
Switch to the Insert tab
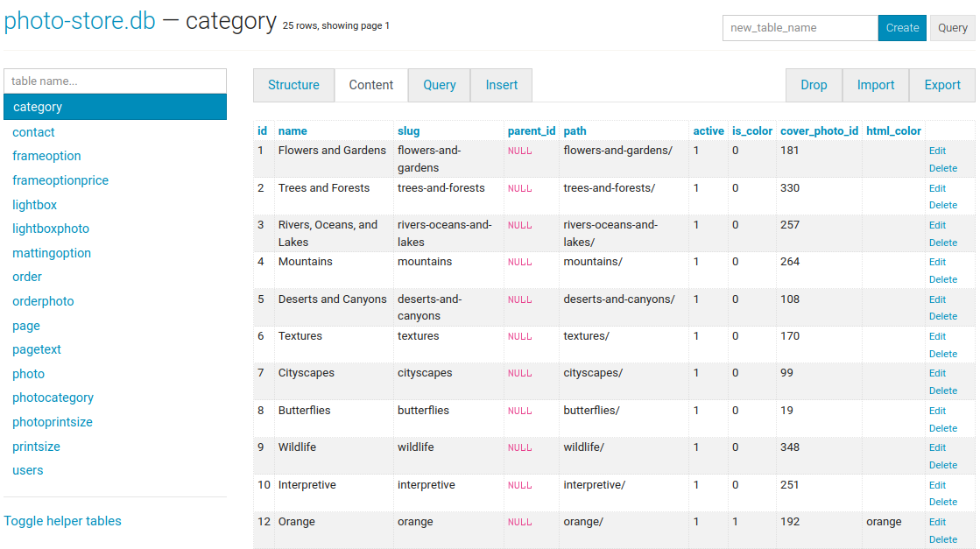(x=501, y=85)
